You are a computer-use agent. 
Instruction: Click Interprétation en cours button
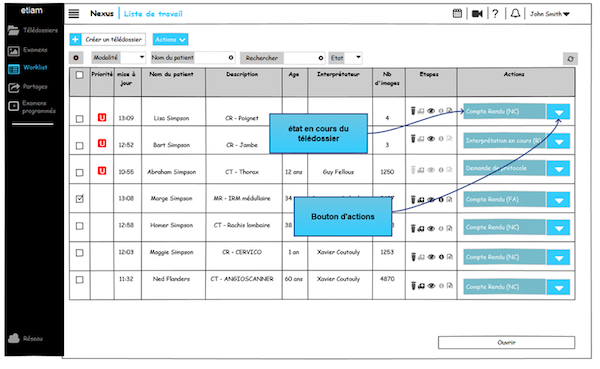[504, 140]
